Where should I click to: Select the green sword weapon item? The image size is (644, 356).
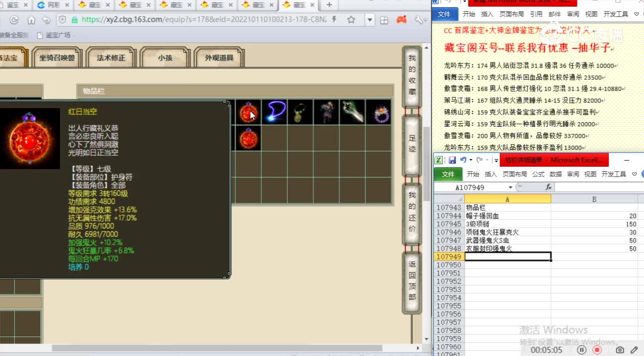pos(352,112)
